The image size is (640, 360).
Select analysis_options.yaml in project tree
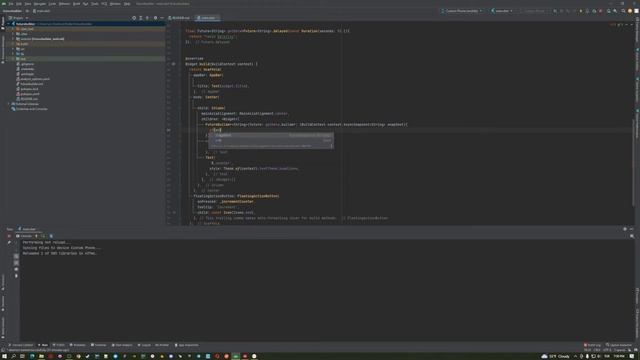point(35,79)
